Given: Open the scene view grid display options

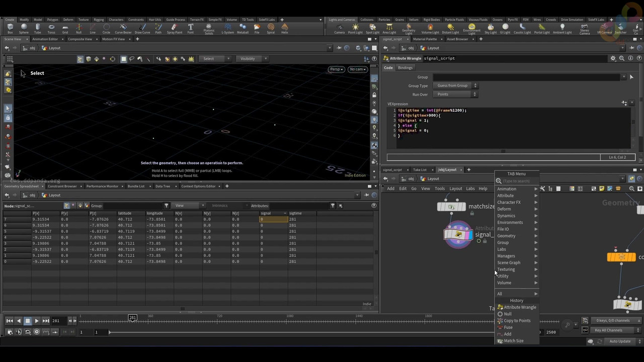Looking at the screenshot, I should coord(10,59).
